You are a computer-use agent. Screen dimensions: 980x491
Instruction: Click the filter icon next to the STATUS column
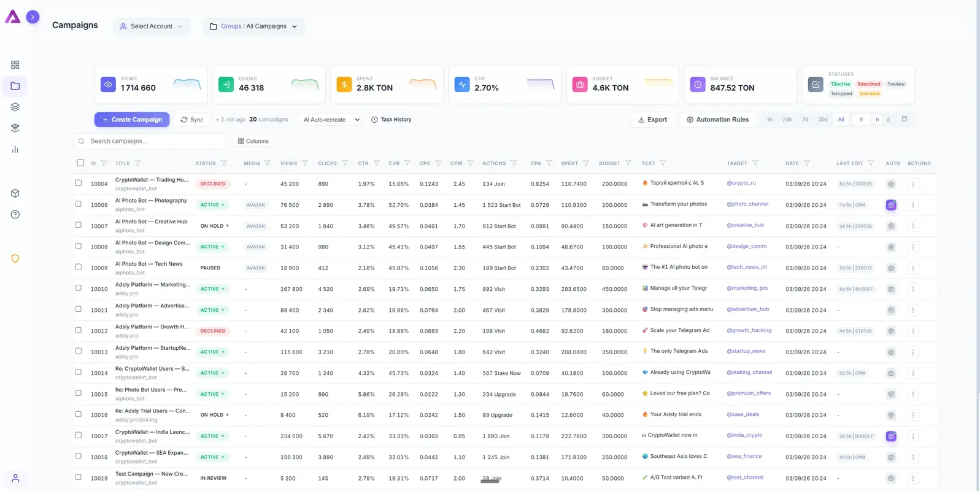tap(223, 163)
